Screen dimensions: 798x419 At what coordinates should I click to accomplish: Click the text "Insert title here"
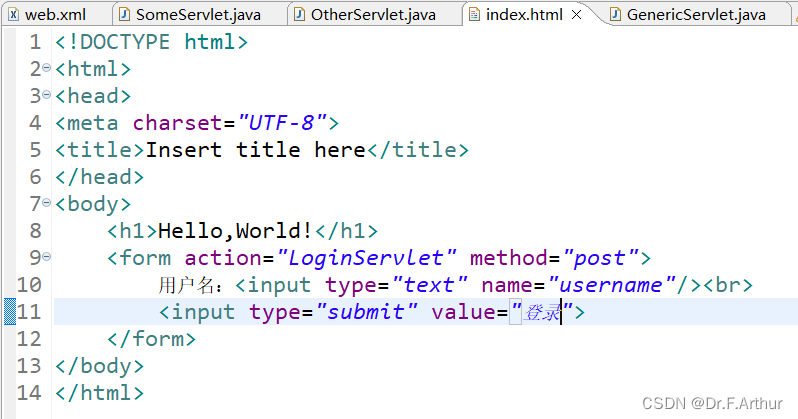coord(255,150)
